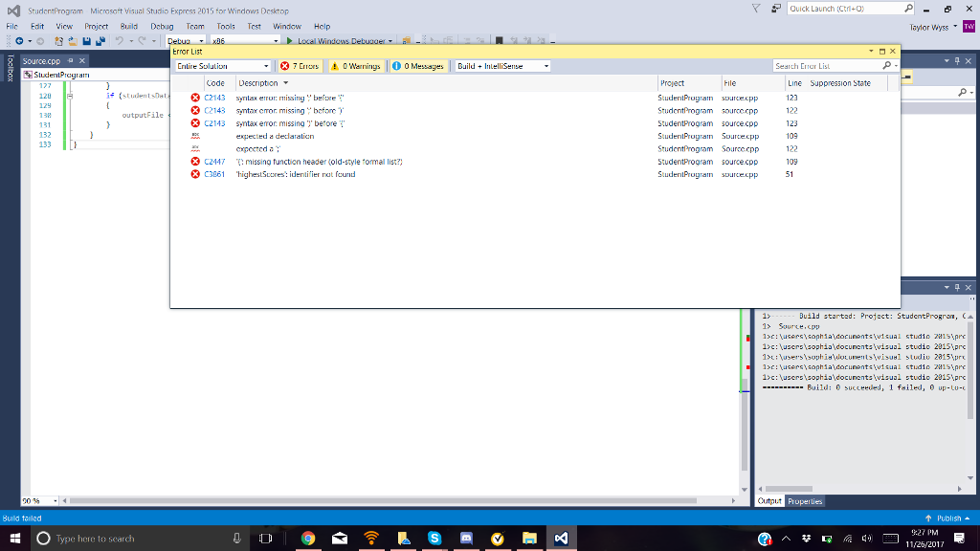
Task: Click the Navigate Backward toolbar icon
Action: pyautogui.click(x=19, y=41)
